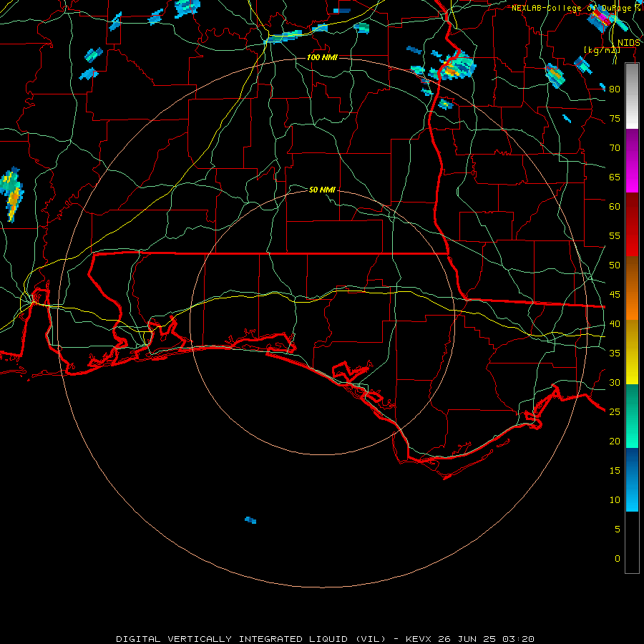Viewport: 644px width, 644px height.
Task: Click the 50 NMI range ring label
Action: tap(323, 190)
